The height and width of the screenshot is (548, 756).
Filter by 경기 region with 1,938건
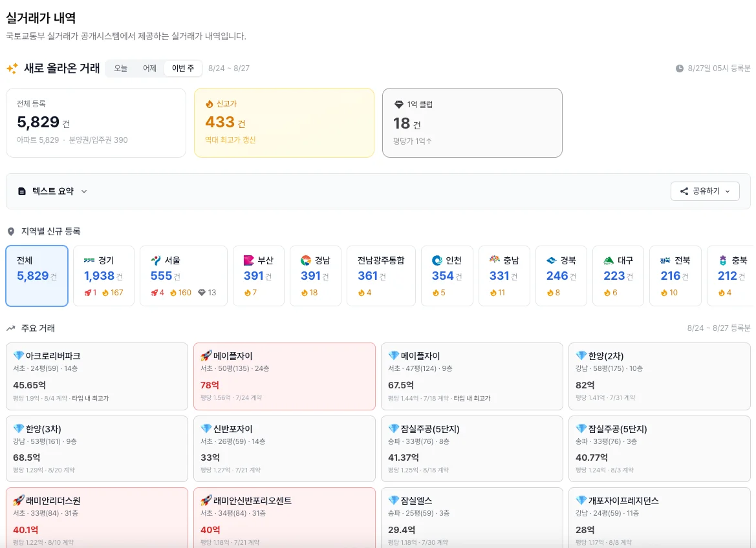(103, 276)
